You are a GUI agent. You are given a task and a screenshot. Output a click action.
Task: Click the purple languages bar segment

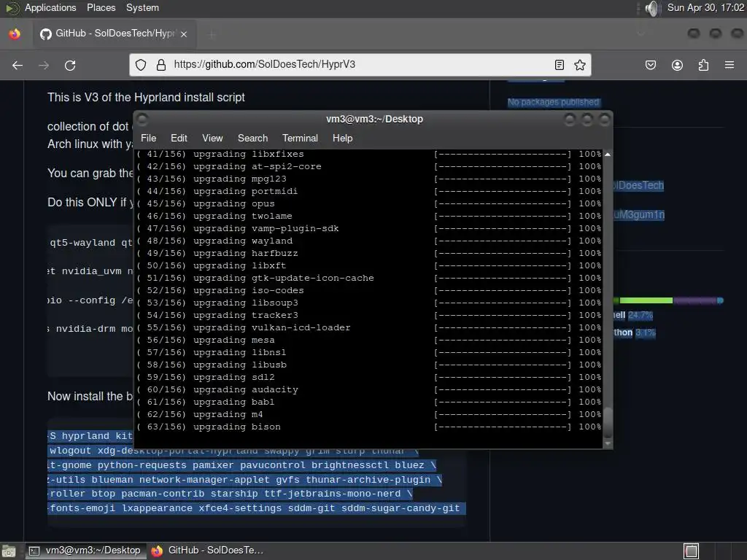(x=695, y=300)
